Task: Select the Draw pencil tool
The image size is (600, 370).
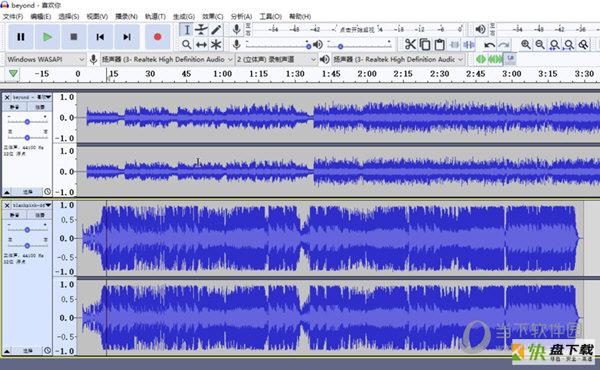Action: pyautogui.click(x=216, y=29)
